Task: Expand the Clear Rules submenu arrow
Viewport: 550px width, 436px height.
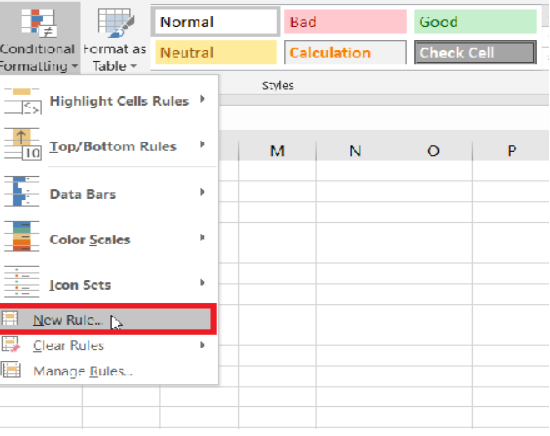Action: pos(202,345)
